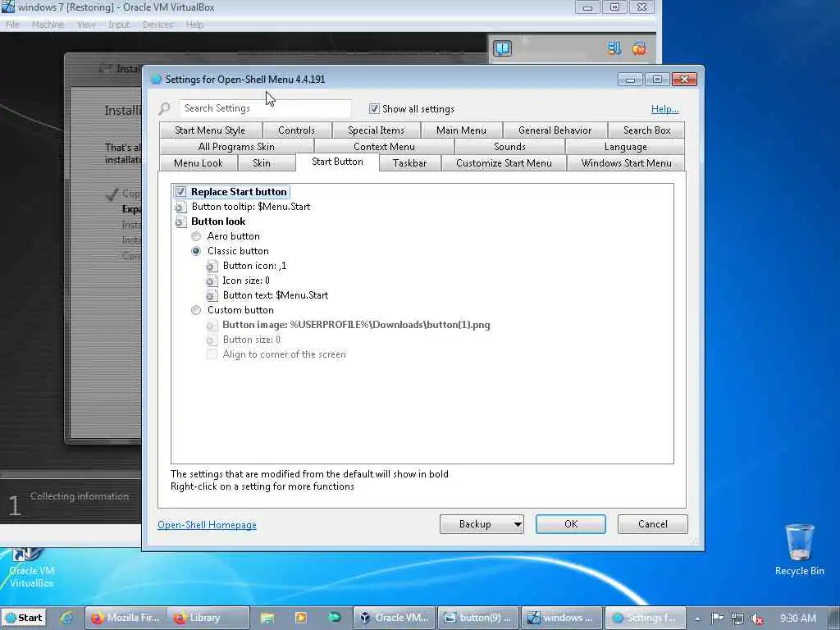This screenshot has height=630, width=840.
Task: Open Recycle Bin desktop icon
Action: click(x=799, y=550)
